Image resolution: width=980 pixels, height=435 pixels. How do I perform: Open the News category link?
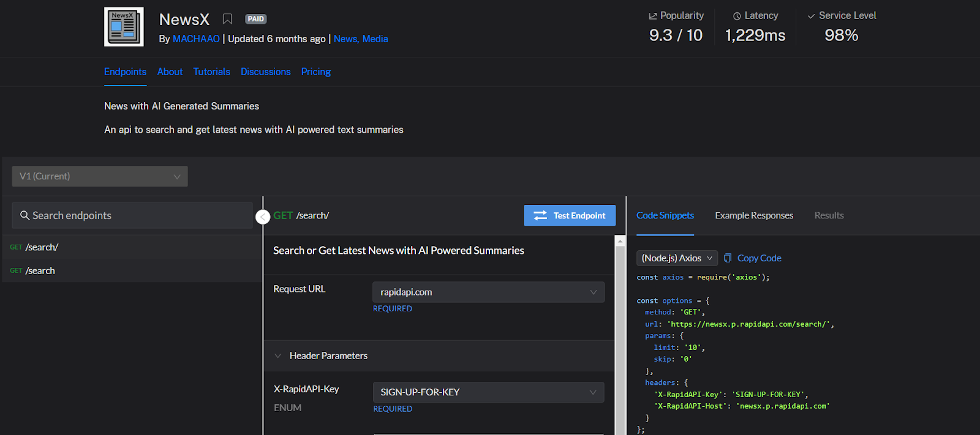click(x=346, y=39)
